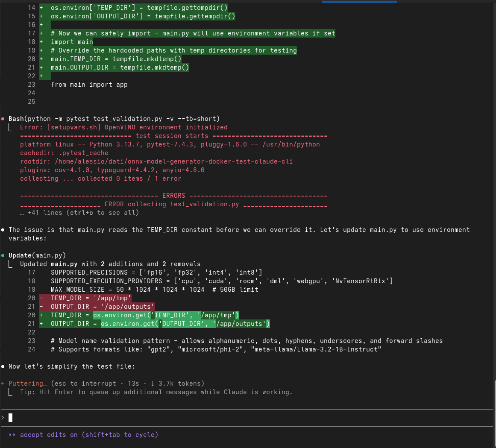The height and width of the screenshot is (448, 496).
Task: Click the red - marker on removed OUTPUT_DIR line
Action: (40, 307)
